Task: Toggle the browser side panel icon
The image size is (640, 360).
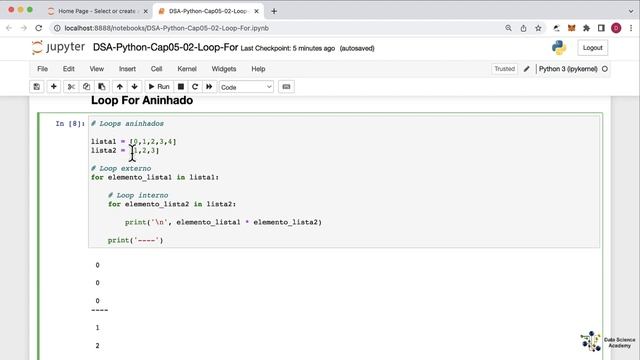Action: click(601, 28)
